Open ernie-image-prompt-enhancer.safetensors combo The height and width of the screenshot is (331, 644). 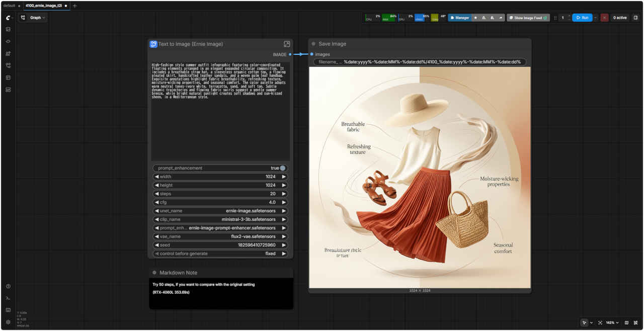[220, 228]
